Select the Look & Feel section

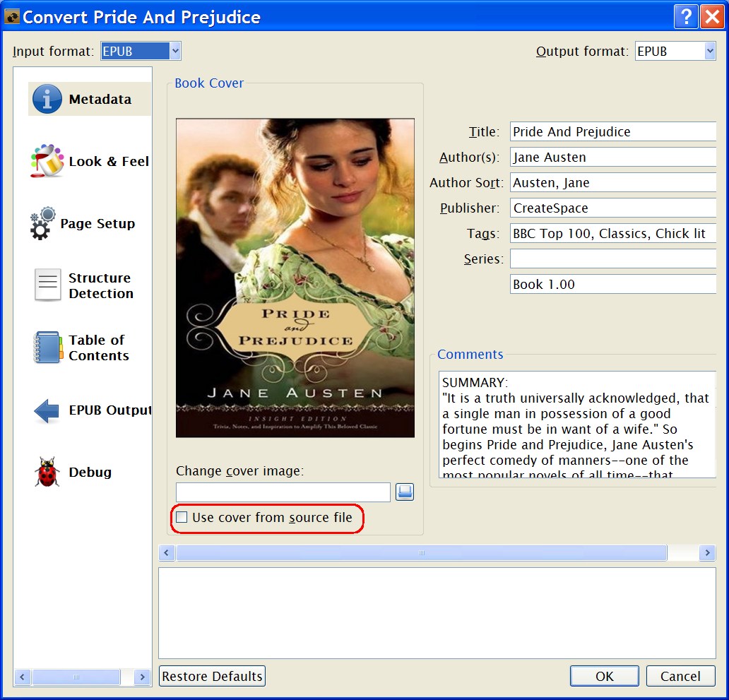click(x=90, y=161)
